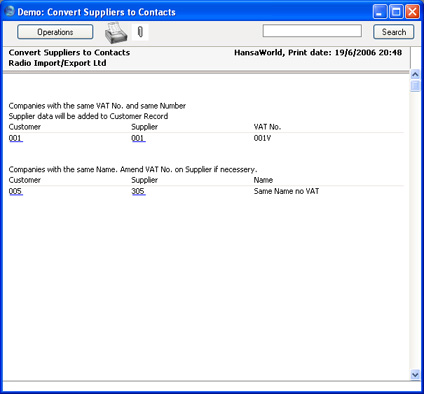Minimize the Convert Suppliers window
The height and width of the screenshot is (394, 424).
tap(380, 12)
